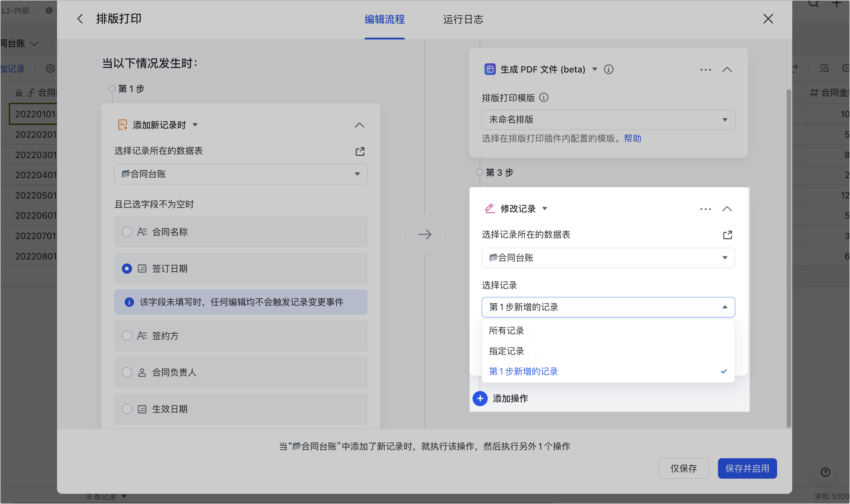Open 8 条记录 dropdown in the background status bar

(x=107, y=497)
